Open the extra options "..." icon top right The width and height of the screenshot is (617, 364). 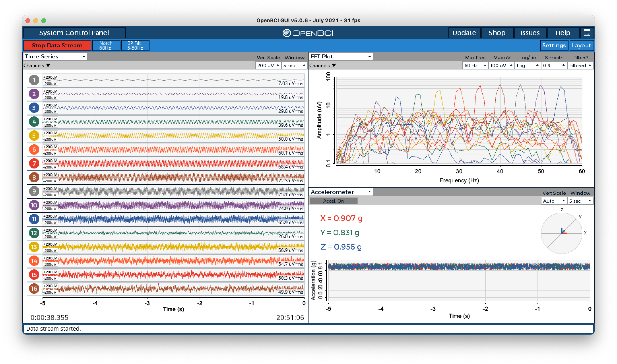click(587, 32)
